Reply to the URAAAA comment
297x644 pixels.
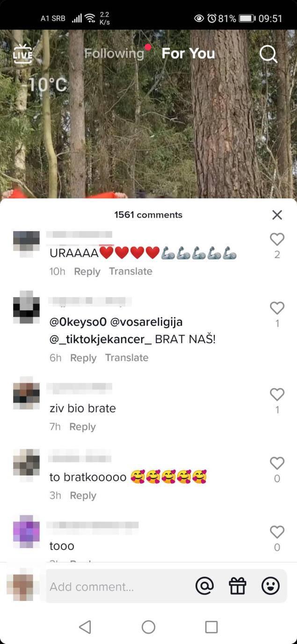coord(87,271)
